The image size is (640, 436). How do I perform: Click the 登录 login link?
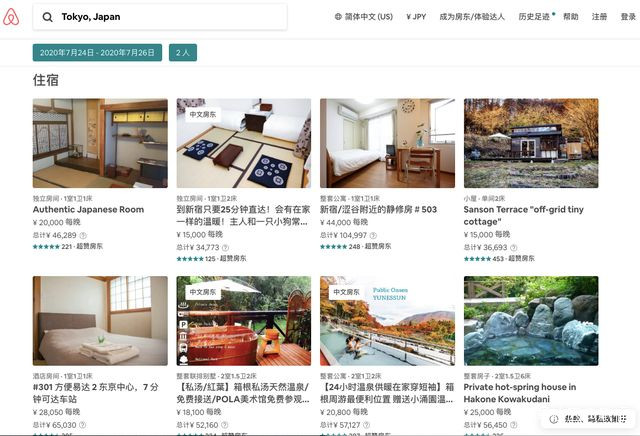pyautogui.click(x=628, y=17)
